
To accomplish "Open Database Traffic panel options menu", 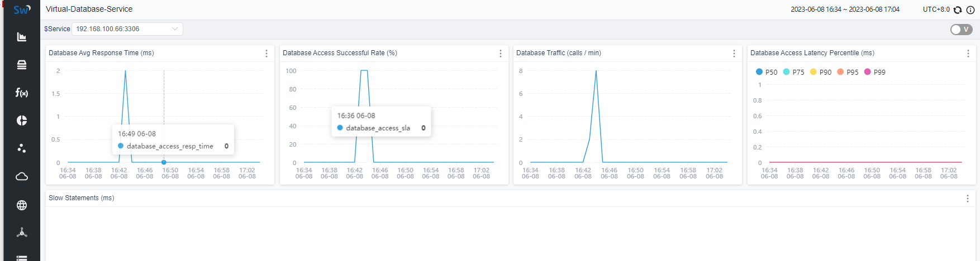I will 734,54.
